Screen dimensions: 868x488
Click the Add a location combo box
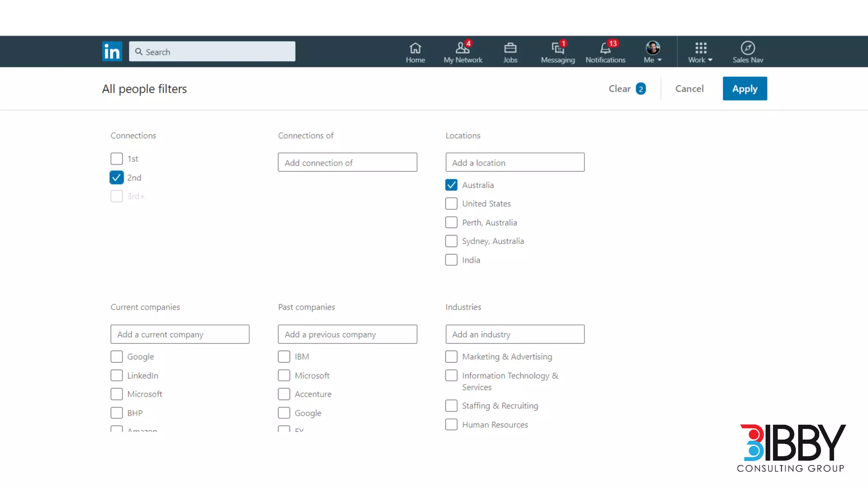515,162
